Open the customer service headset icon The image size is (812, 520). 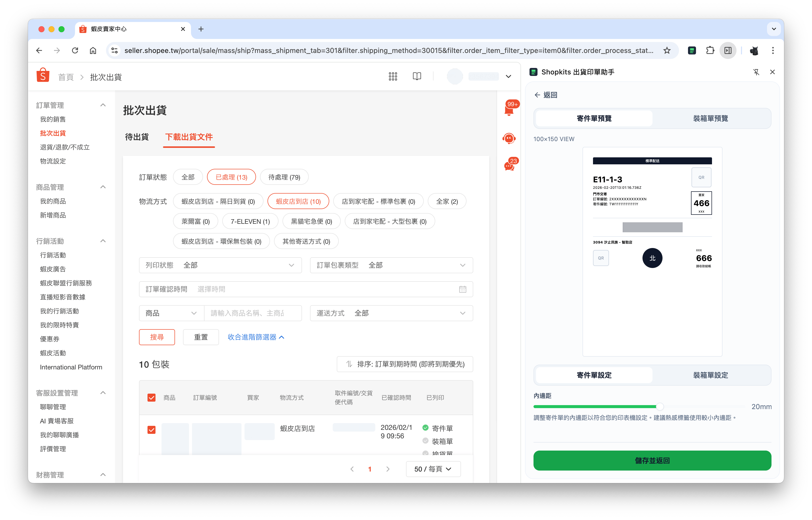[509, 138]
